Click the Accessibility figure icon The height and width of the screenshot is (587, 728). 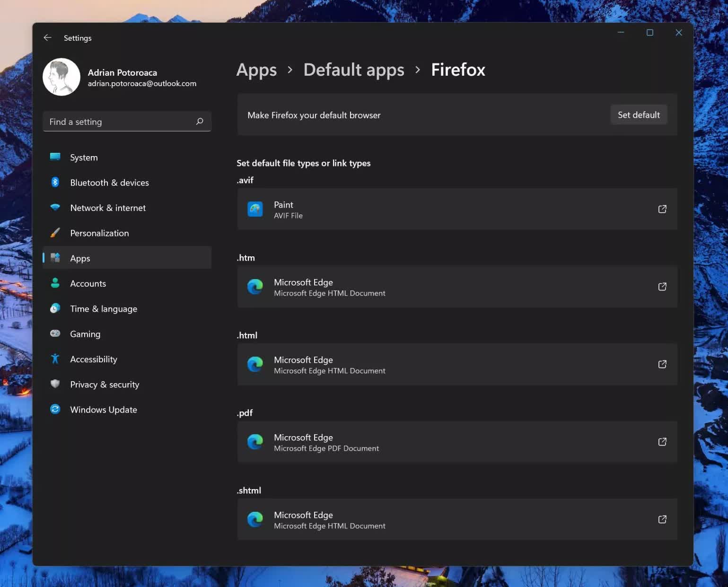click(x=55, y=359)
